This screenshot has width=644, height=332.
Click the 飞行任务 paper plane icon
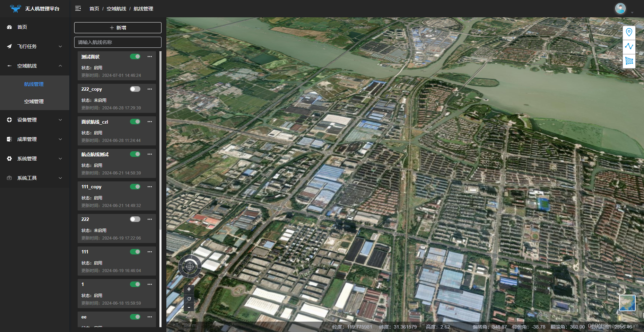point(9,46)
